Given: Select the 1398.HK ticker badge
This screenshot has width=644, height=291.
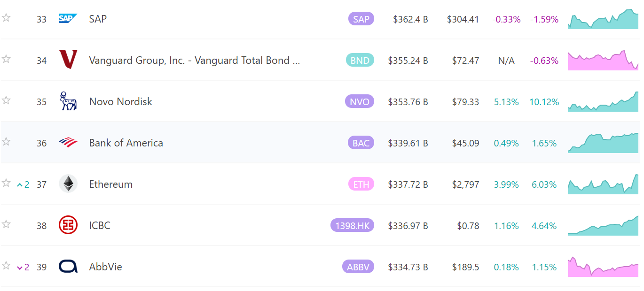Looking at the screenshot, I should (352, 226).
